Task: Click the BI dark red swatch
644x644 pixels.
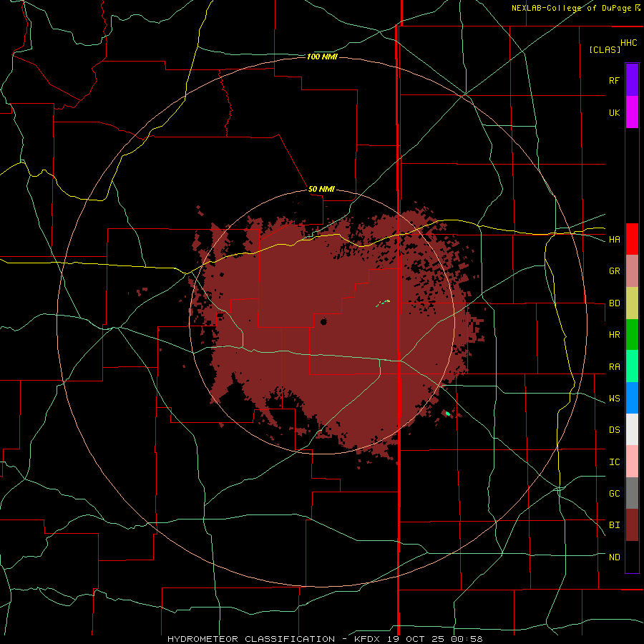Action: click(632, 525)
